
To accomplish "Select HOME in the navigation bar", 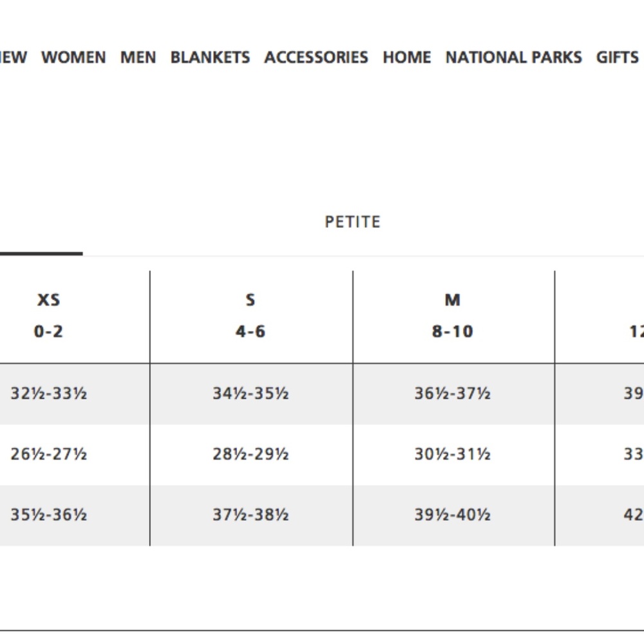I will [406, 57].
